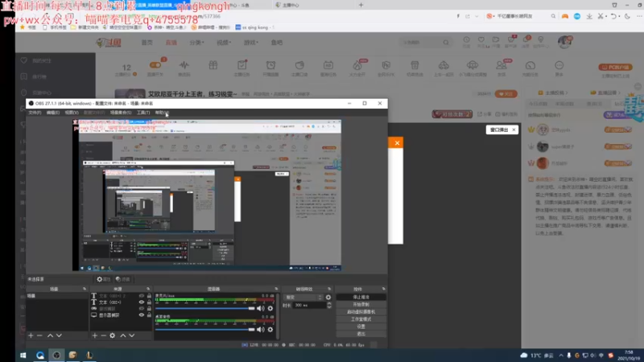Close the orange side panel with the X
The width and height of the screenshot is (644, 362).
[397, 143]
